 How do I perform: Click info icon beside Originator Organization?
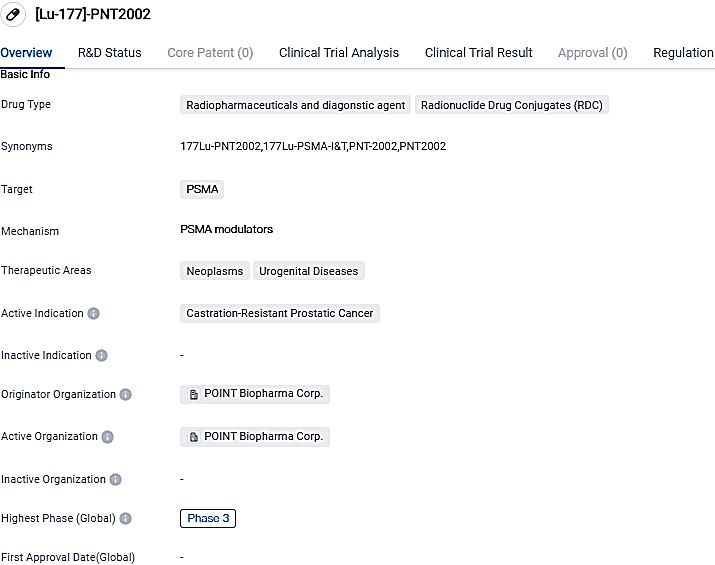click(x=126, y=395)
